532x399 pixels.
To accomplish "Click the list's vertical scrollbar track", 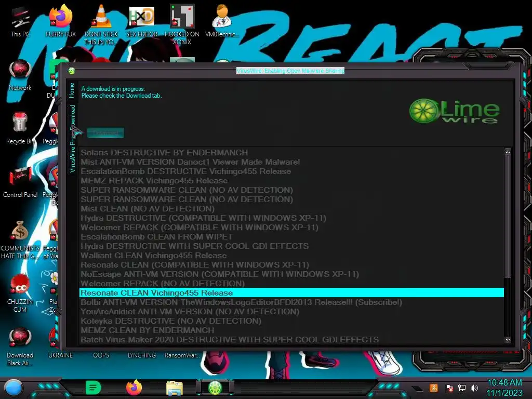I will (508, 307).
